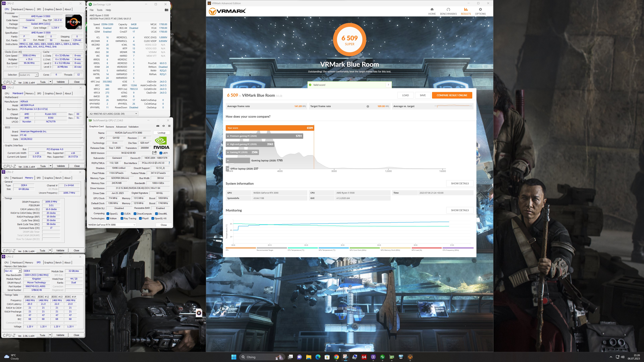Toggle the OpenGL 4.6 checkbox
Image resolution: width=644 pixels, height=362 pixels.
[x=153, y=219]
